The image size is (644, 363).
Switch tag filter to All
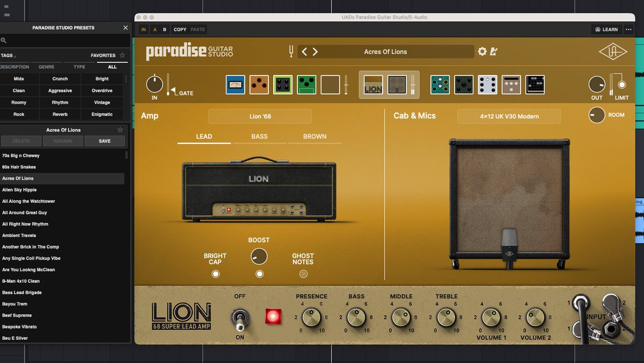[x=112, y=67]
